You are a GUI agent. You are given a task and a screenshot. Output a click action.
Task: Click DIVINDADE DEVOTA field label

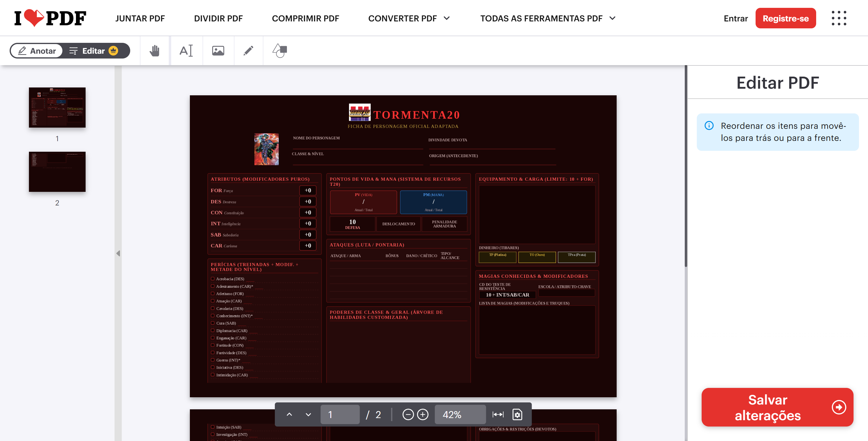448,140
